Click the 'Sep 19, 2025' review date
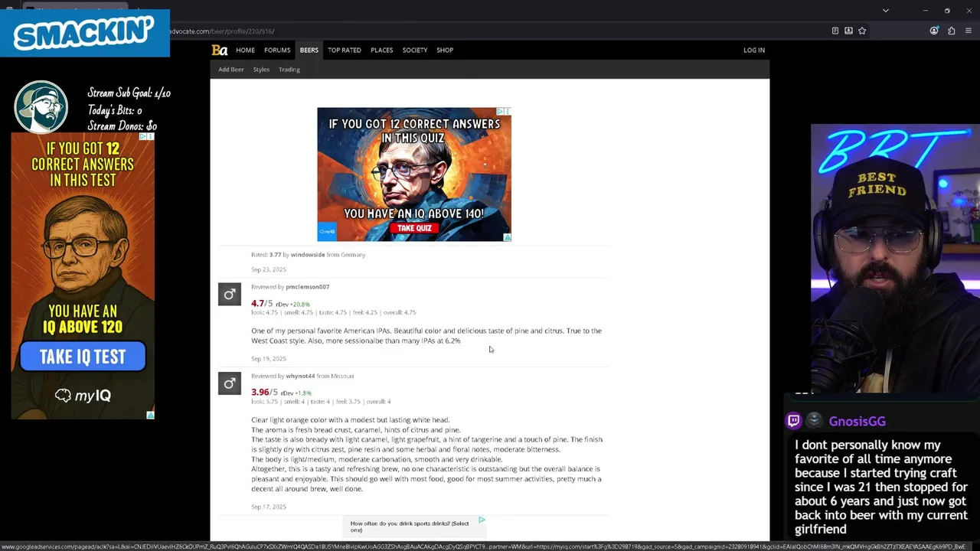Screen dimensions: 980x551 coord(269,359)
